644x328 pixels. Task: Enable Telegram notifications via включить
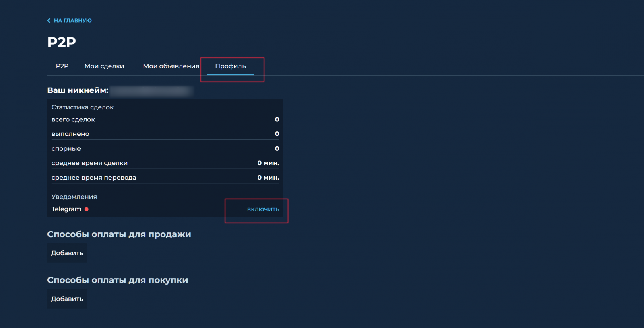263,209
